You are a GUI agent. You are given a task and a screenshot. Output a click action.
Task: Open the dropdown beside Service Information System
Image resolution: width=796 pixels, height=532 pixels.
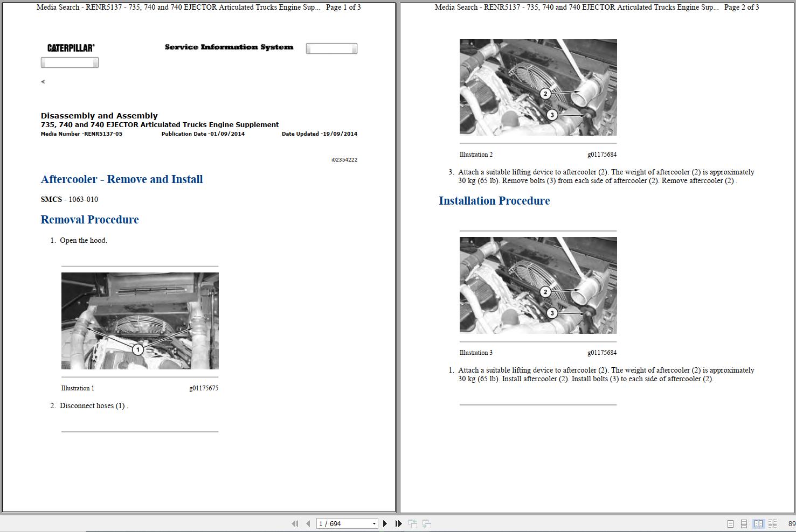[331, 48]
